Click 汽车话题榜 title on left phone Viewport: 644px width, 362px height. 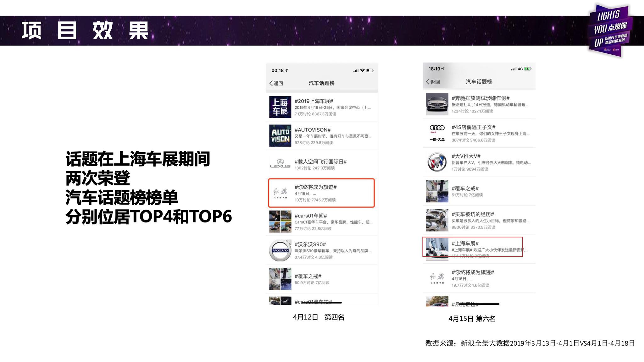click(321, 83)
